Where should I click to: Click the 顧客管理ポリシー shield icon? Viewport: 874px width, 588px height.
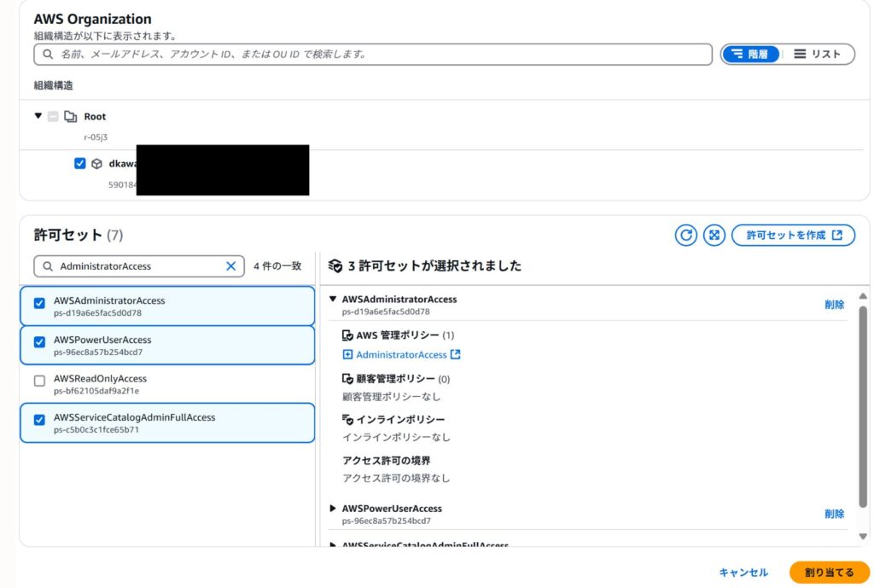click(x=347, y=379)
